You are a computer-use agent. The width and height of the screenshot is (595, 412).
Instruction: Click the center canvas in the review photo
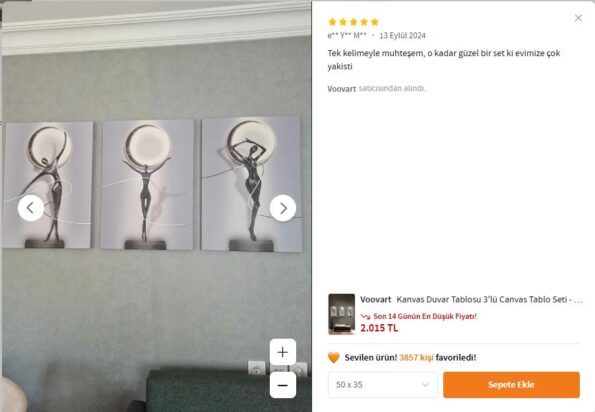[x=147, y=184]
